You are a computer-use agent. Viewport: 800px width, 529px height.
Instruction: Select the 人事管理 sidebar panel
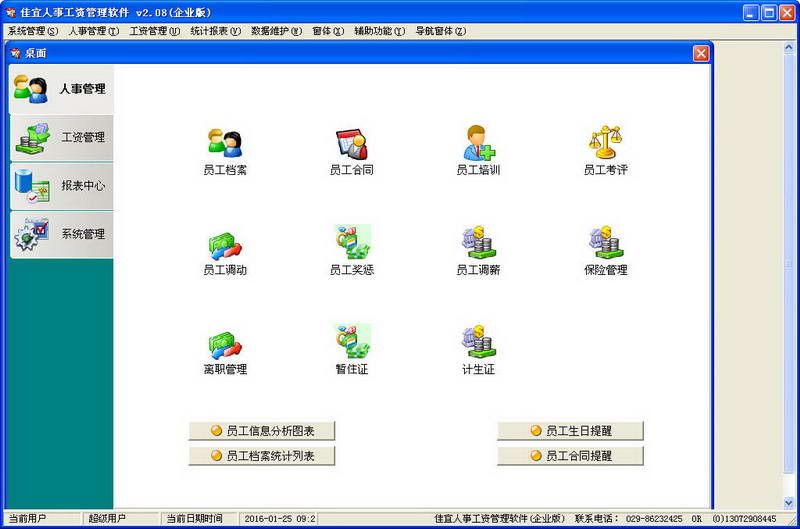pyautogui.click(x=61, y=89)
